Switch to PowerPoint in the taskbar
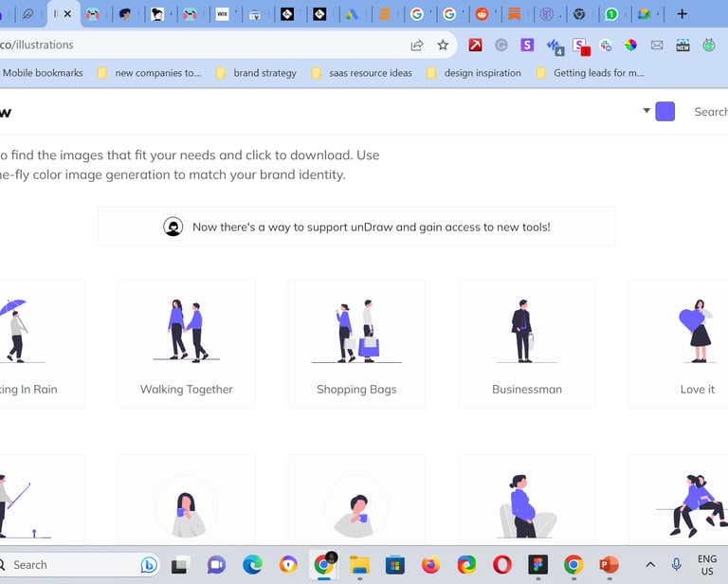Screen dimensions: 728x584 610,565
